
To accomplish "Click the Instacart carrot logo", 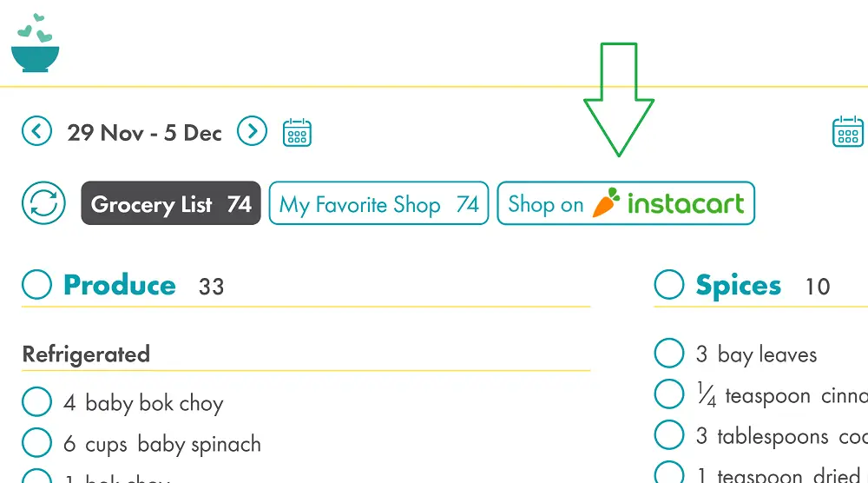I will coord(606,202).
